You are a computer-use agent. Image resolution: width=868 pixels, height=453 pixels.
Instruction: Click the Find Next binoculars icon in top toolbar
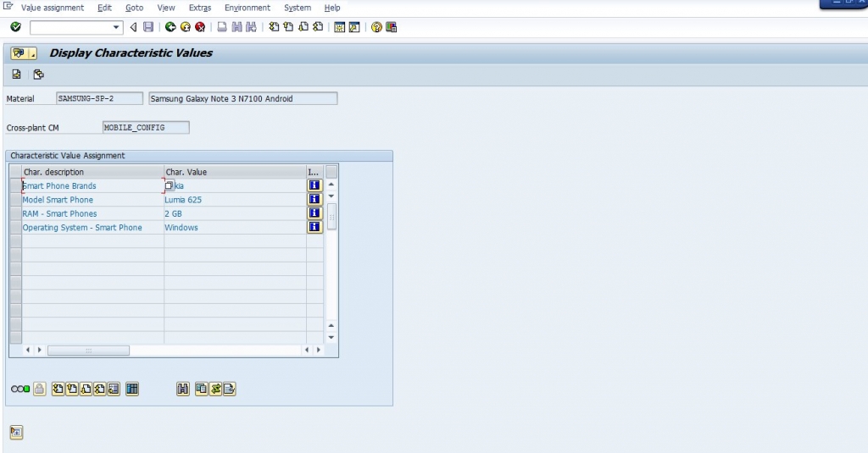click(251, 27)
